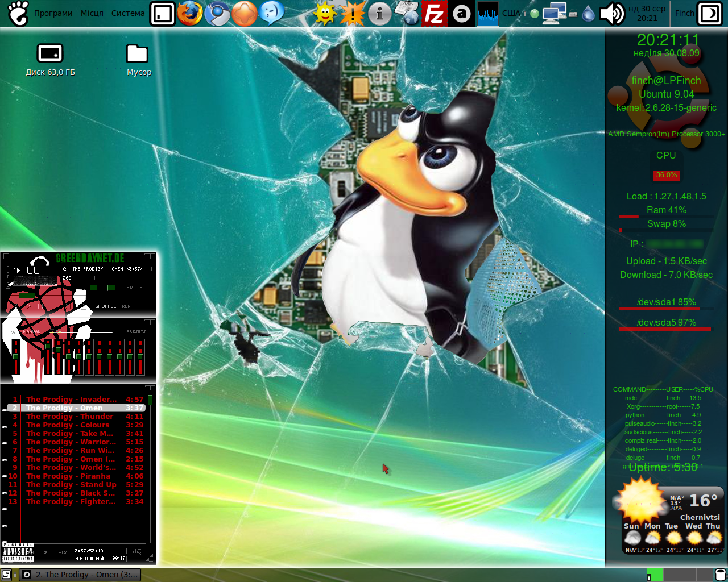Open the Диск 63,0 ГБ desktop icon

tap(50, 60)
